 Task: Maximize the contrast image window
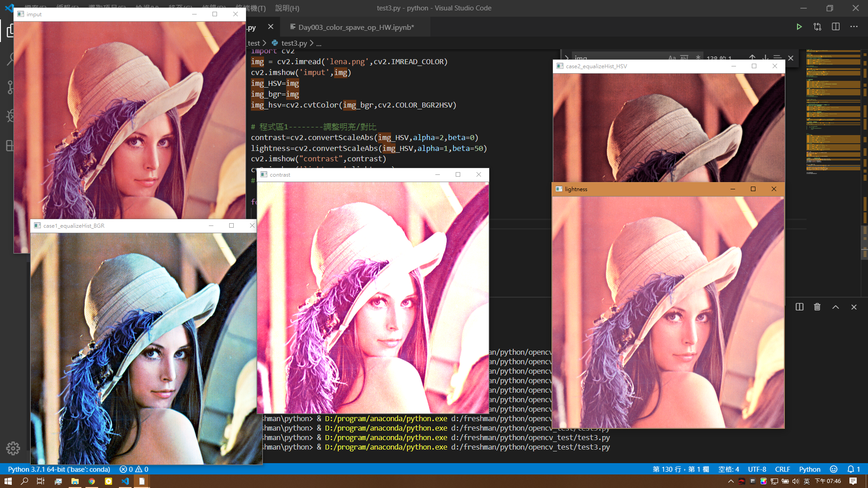[x=458, y=174]
